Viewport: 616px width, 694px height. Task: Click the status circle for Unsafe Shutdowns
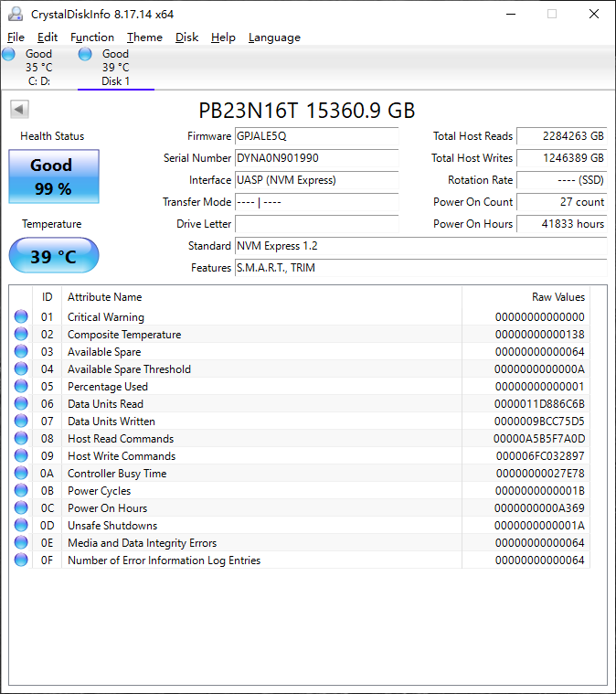pos(21,525)
